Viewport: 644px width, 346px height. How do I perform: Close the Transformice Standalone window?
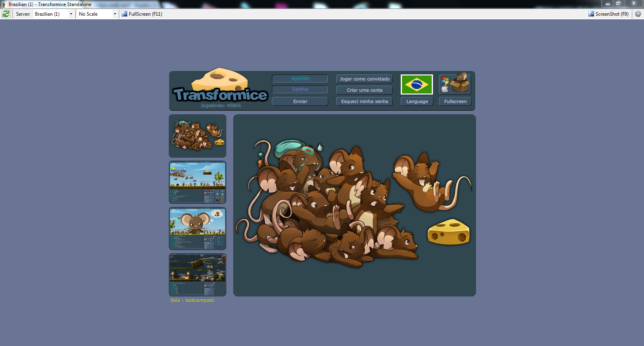pos(634,4)
